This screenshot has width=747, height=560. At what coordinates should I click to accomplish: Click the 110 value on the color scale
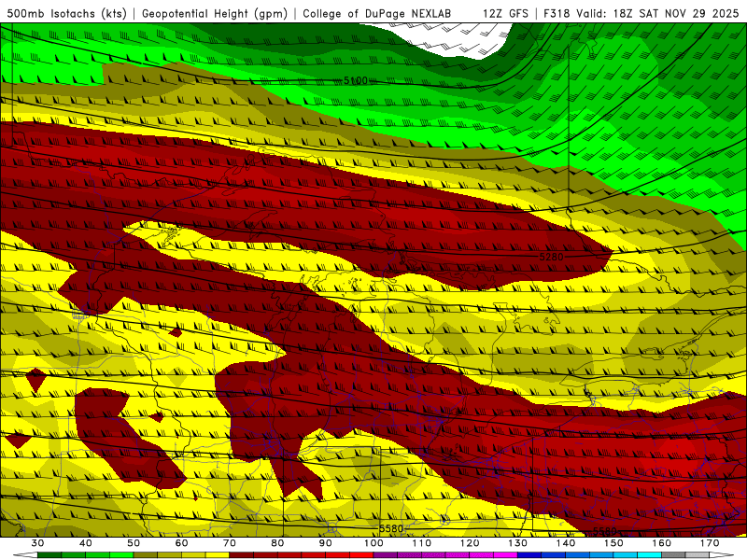point(422,543)
